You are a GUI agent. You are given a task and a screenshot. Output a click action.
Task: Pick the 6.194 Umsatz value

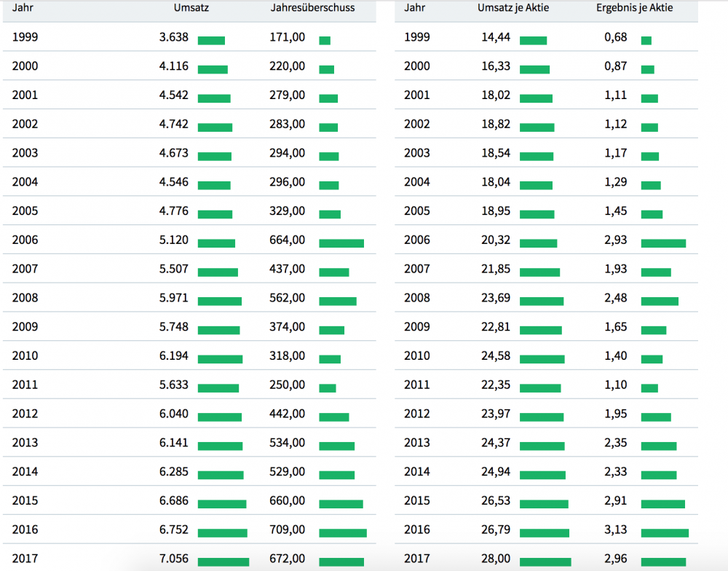174,356
